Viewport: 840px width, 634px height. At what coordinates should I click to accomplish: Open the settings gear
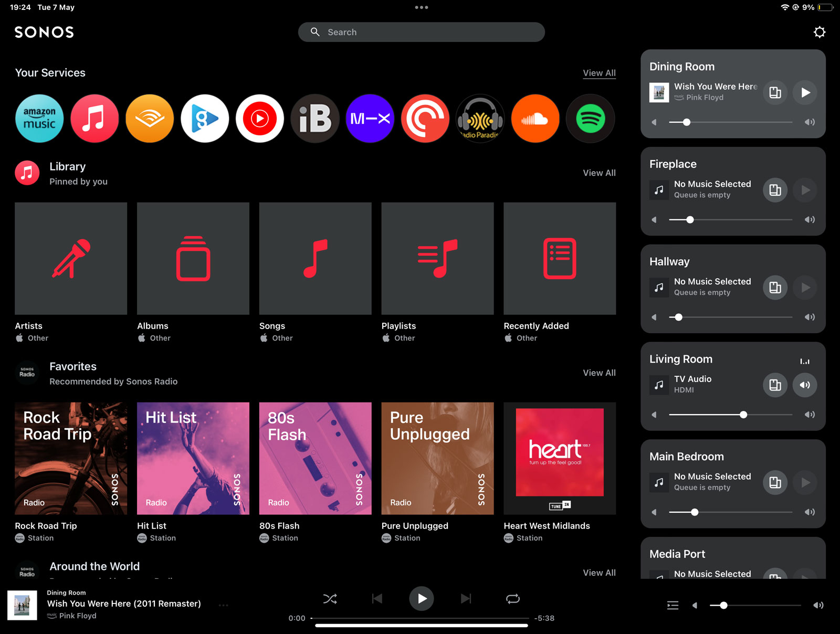[820, 32]
